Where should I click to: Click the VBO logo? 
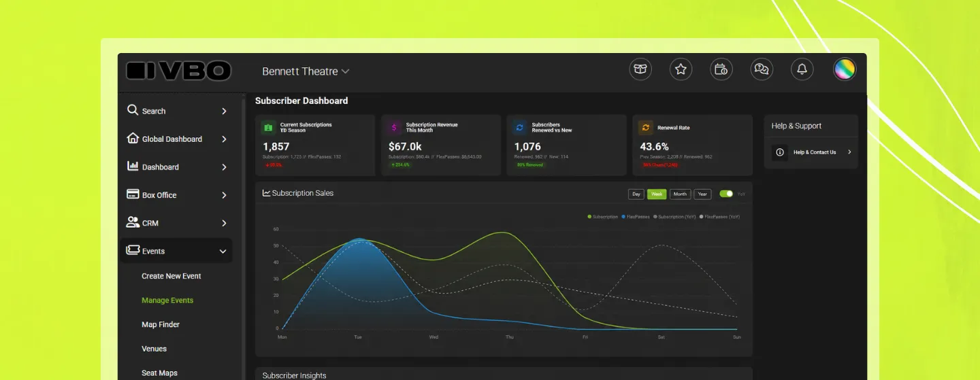pos(179,71)
